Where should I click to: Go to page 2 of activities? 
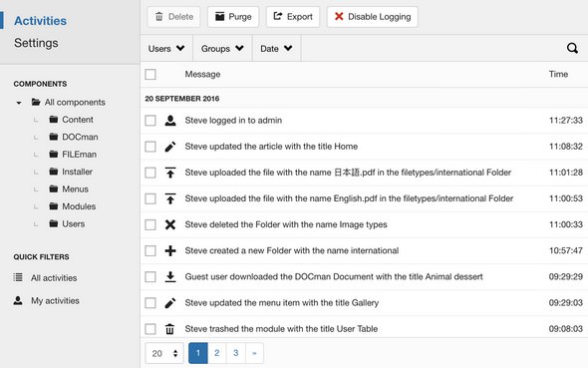click(x=216, y=353)
